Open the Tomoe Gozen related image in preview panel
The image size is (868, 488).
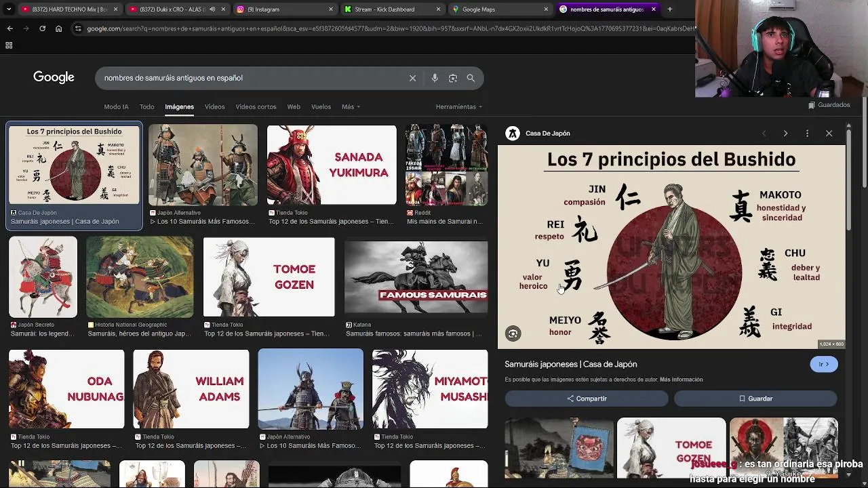671,448
